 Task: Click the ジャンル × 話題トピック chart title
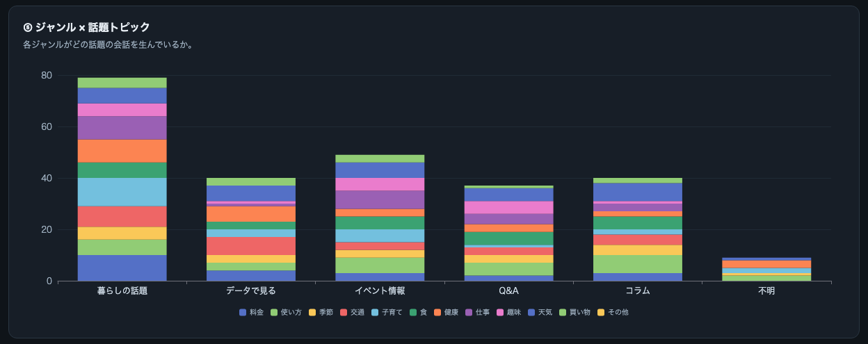(x=86, y=27)
